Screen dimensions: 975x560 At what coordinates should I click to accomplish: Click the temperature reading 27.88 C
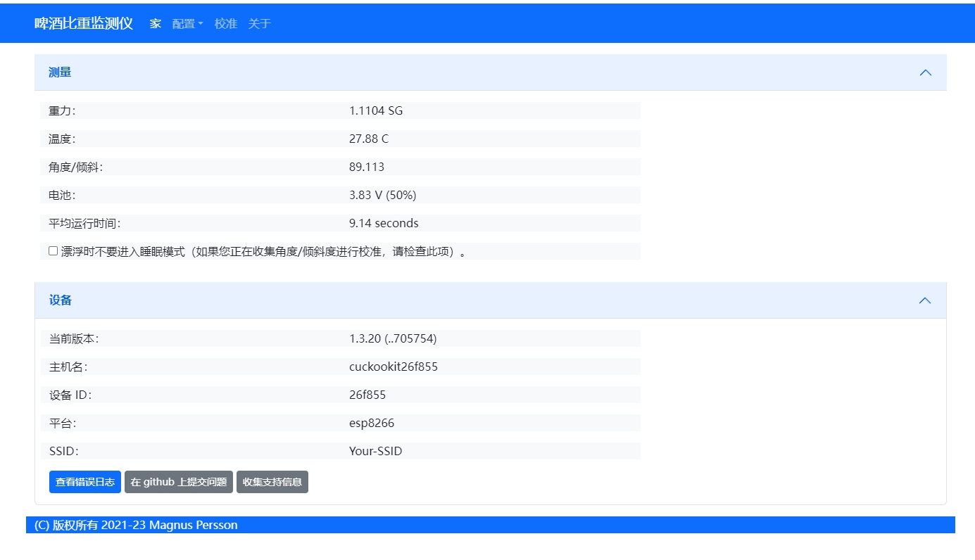click(368, 139)
